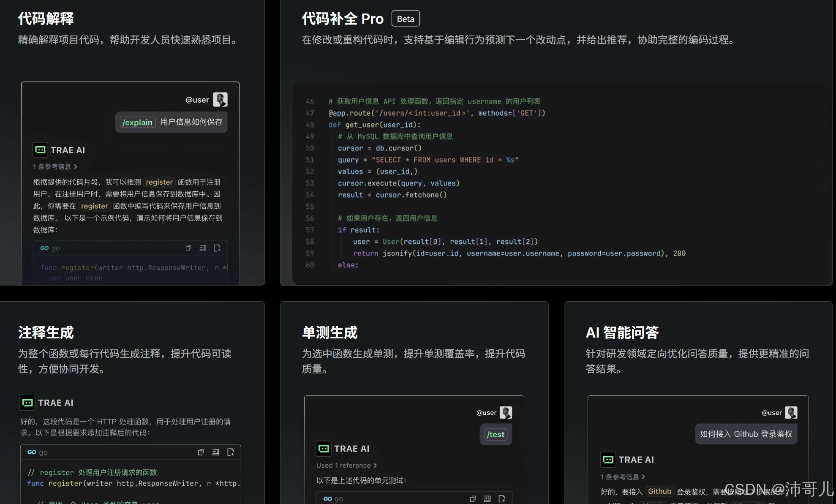The image size is (836, 504).
Task: Click the Go language icon in 代码解释 code block
Action: pyautogui.click(x=44, y=248)
